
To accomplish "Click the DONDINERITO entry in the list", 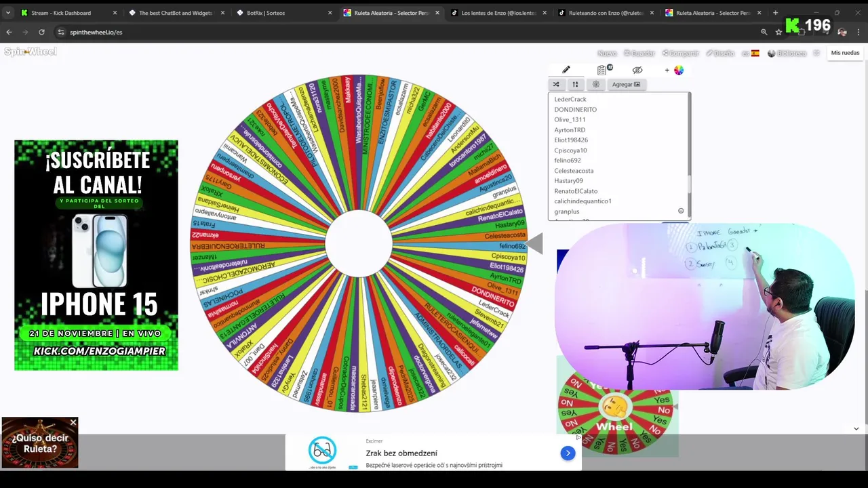I will [575, 109].
